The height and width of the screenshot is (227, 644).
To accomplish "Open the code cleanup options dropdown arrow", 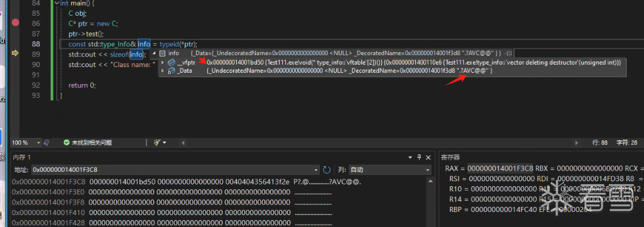I will click(x=165, y=142).
